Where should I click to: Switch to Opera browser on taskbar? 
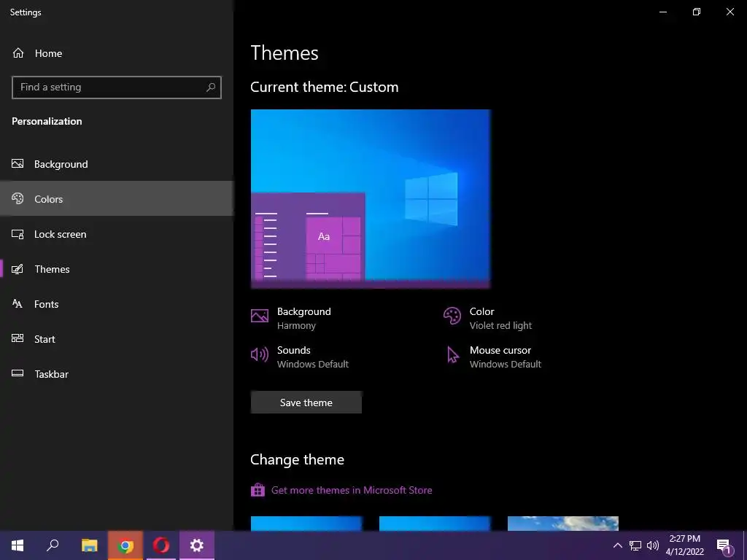tap(161, 545)
